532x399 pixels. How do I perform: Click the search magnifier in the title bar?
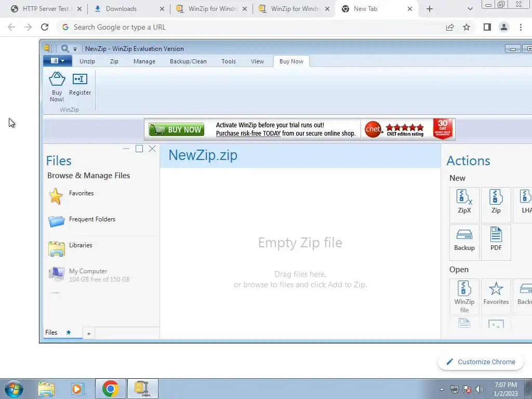click(x=65, y=48)
